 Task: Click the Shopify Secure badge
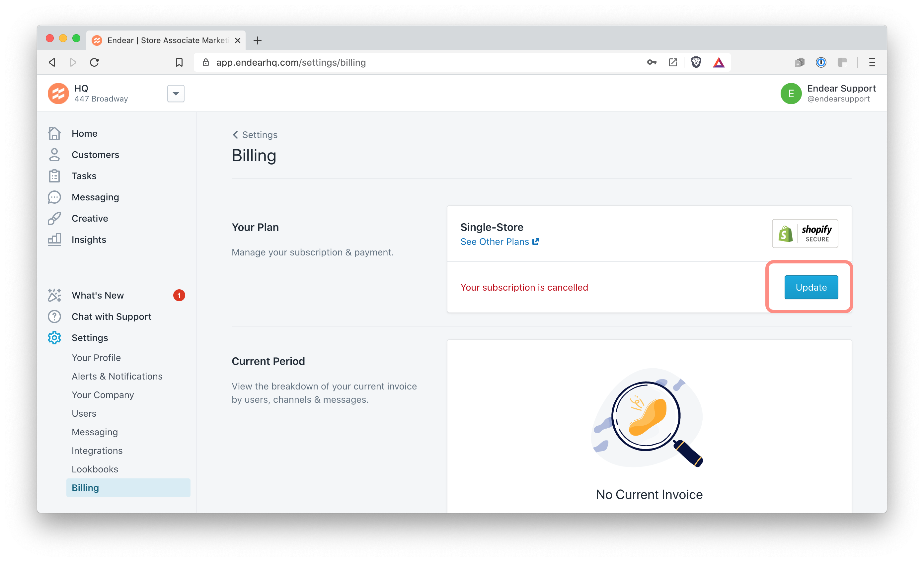click(805, 234)
